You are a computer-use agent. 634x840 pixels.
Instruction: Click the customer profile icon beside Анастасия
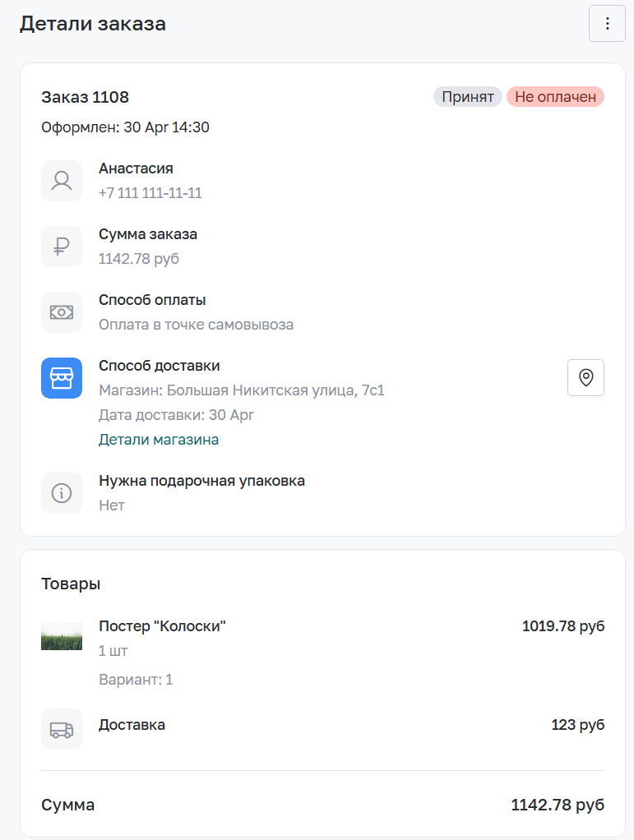[x=62, y=181]
